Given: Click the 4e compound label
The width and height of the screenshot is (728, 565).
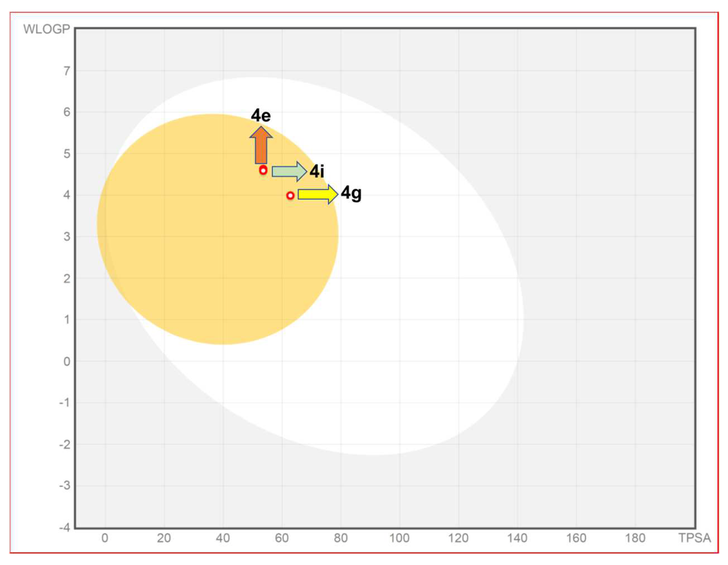Looking at the screenshot, I should pyautogui.click(x=261, y=116).
